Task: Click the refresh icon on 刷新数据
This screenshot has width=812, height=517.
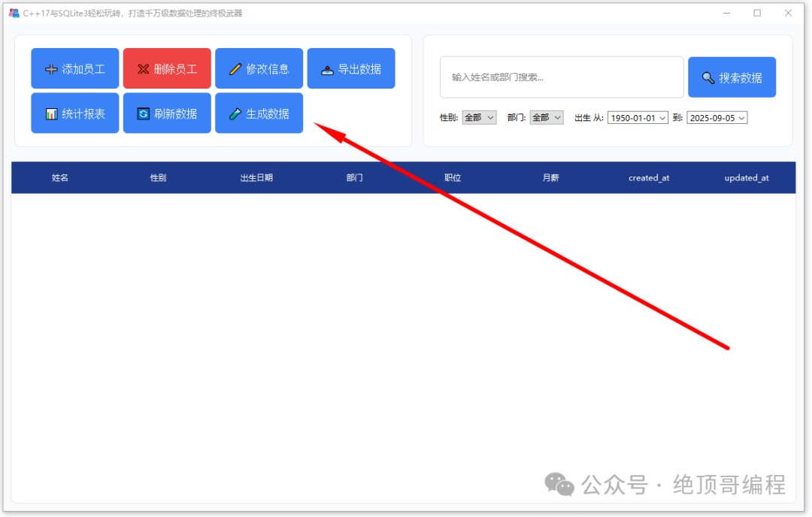Action: coord(144,114)
